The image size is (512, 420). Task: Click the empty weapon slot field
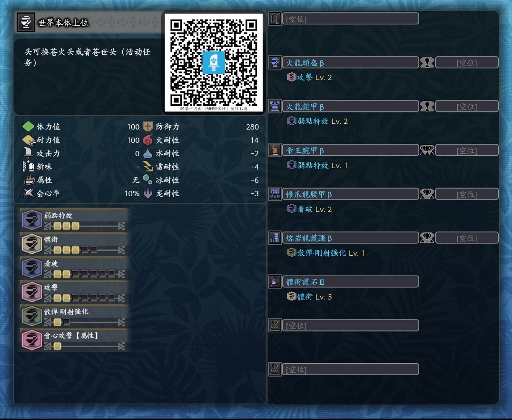click(x=350, y=19)
